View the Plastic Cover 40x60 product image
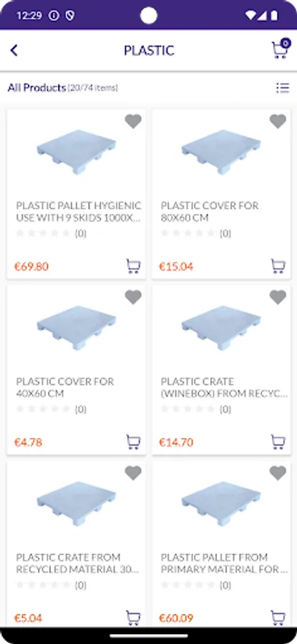 point(77,328)
